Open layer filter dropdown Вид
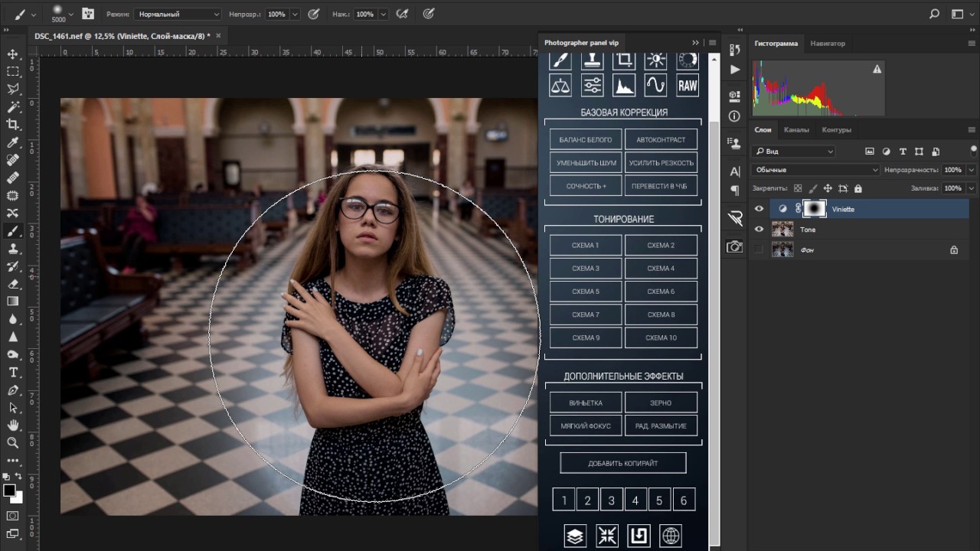The height and width of the screenshot is (551, 980). [x=793, y=152]
